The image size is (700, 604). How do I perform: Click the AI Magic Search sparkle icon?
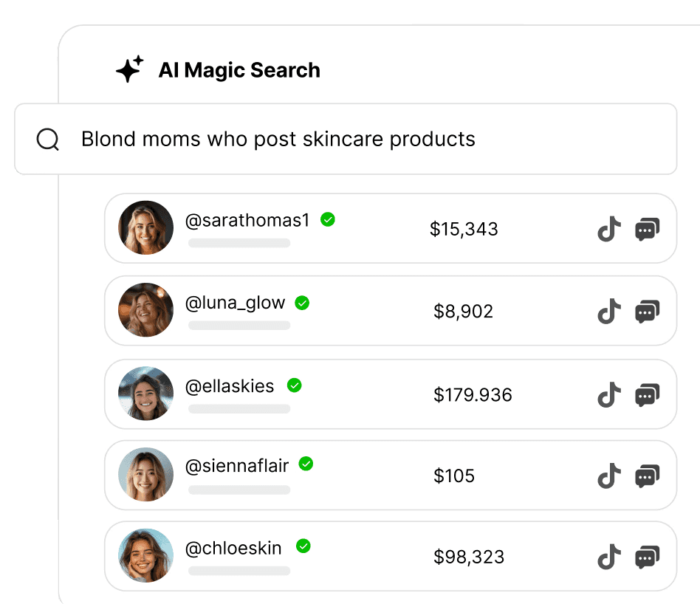(x=130, y=69)
